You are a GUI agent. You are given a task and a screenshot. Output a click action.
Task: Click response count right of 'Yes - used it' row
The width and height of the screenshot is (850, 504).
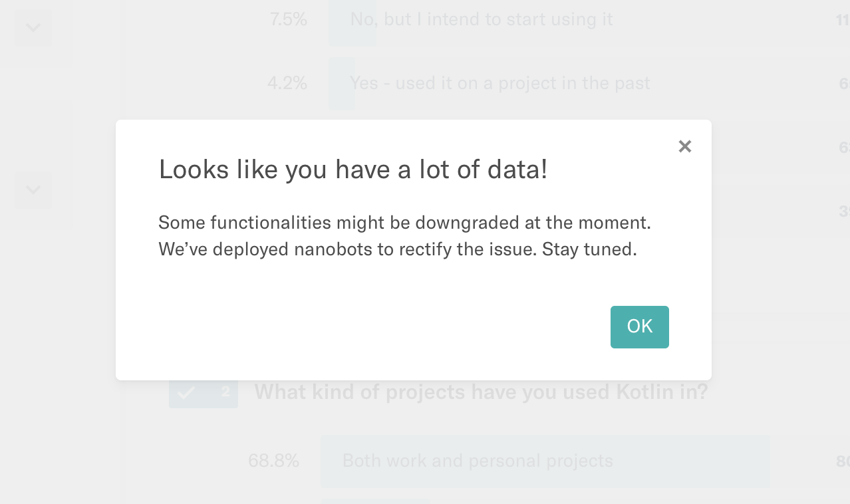click(844, 83)
